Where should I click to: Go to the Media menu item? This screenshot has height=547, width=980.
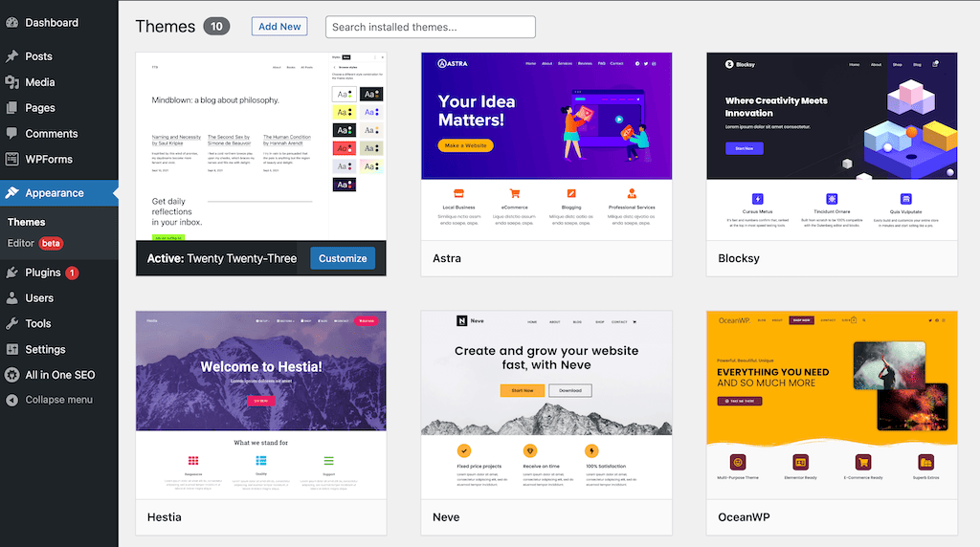pos(40,82)
